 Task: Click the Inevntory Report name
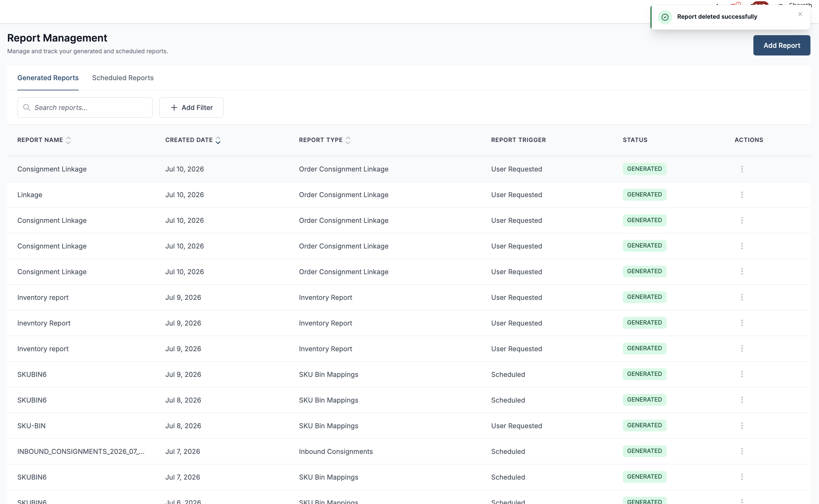pyautogui.click(x=44, y=323)
